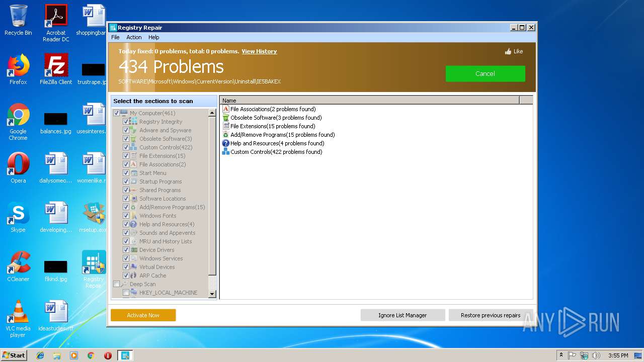This screenshot has width=644, height=362.
Task: Open the File menu
Action: pos(115,37)
